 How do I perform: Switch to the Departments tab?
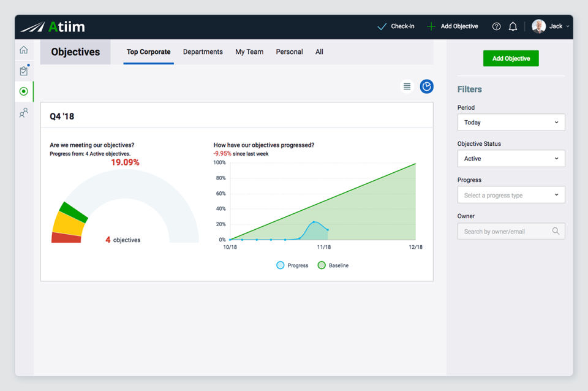point(203,51)
